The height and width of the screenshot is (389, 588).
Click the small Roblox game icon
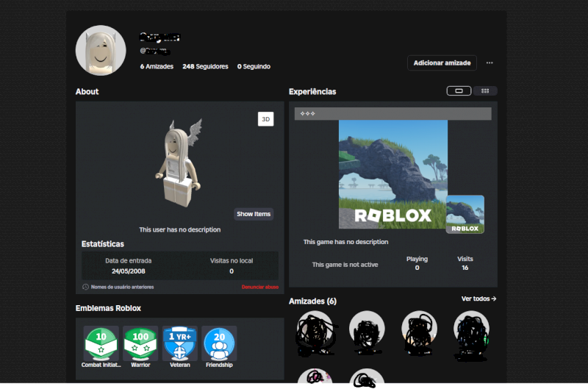[x=465, y=214]
